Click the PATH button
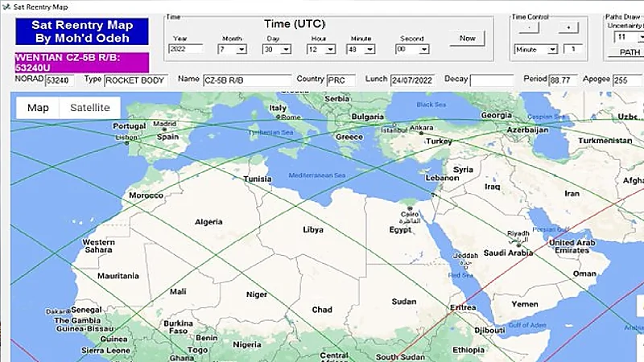Viewport: 644px width, 362px height. (x=626, y=52)
